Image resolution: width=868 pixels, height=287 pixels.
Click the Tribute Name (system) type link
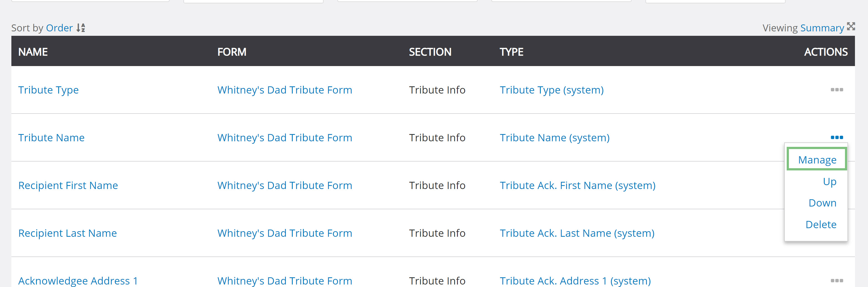[x=554, y=138]
